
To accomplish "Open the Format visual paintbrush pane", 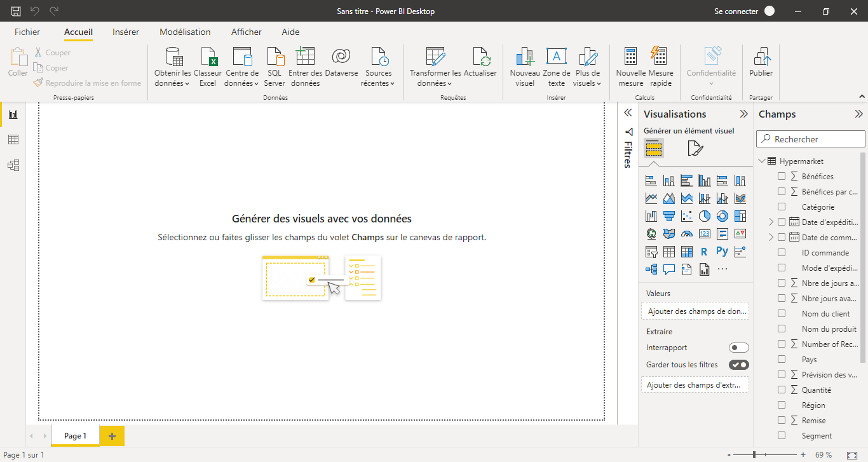I will (695, 149).
